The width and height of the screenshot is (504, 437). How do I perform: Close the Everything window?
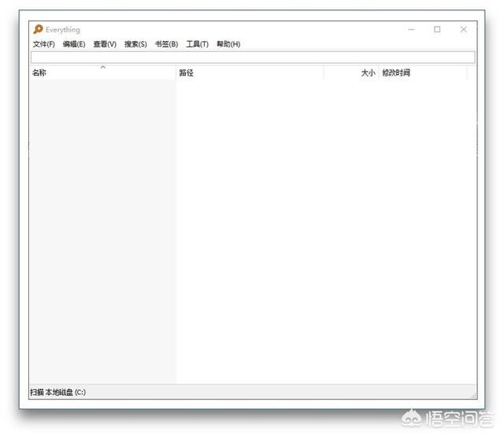point(463,30)
